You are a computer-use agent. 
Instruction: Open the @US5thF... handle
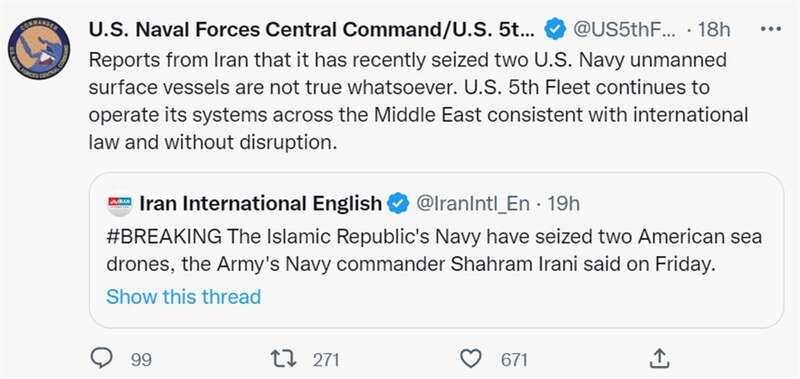coord(624,30)
